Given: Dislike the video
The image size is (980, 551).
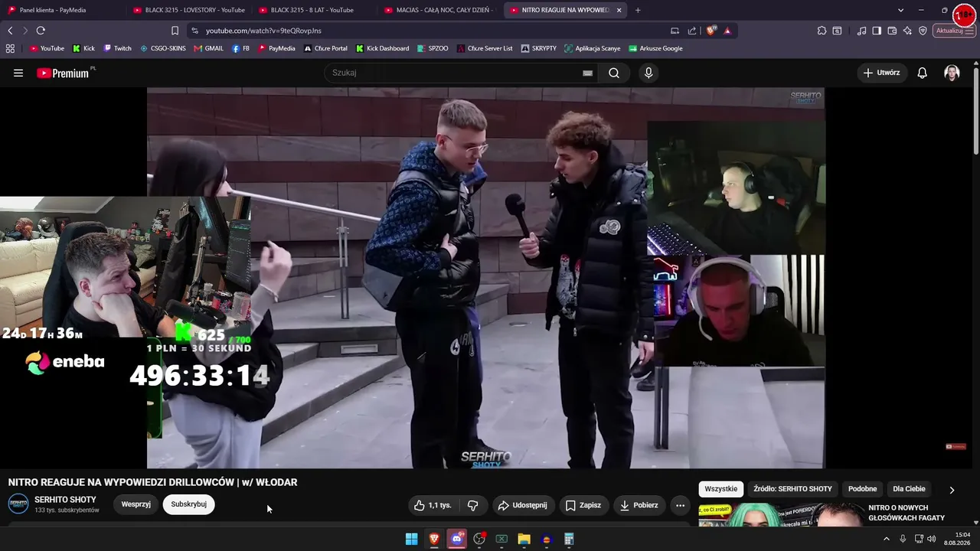Looking at the screenshot, I should pyautogui.click(x=472, y=505).
